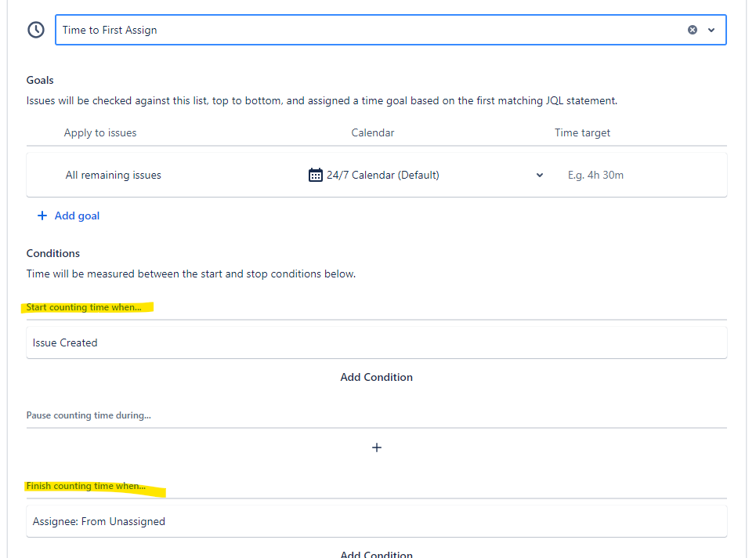The image size is (756, 558).
Task: Click the Time target column header
Action: pyautogui.click(x=582, y=132)
